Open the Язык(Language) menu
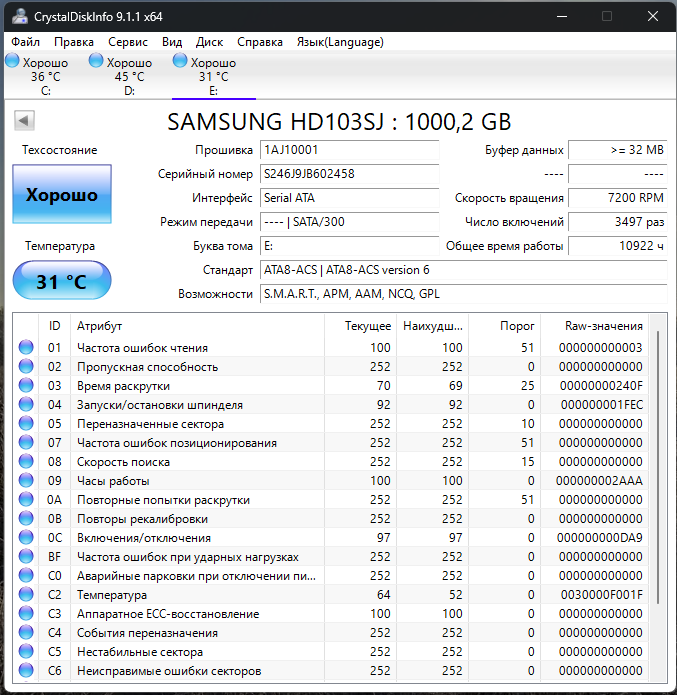 (x=340, y=42)
